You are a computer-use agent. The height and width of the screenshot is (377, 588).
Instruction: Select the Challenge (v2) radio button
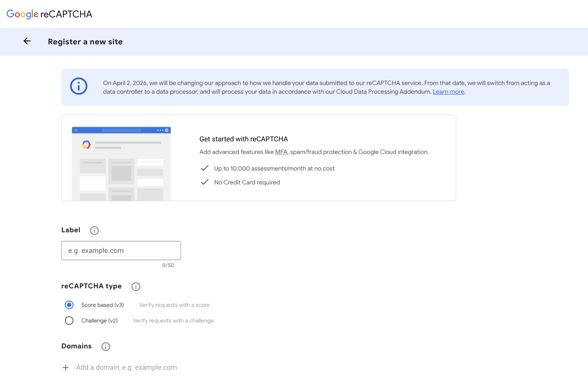69,320
